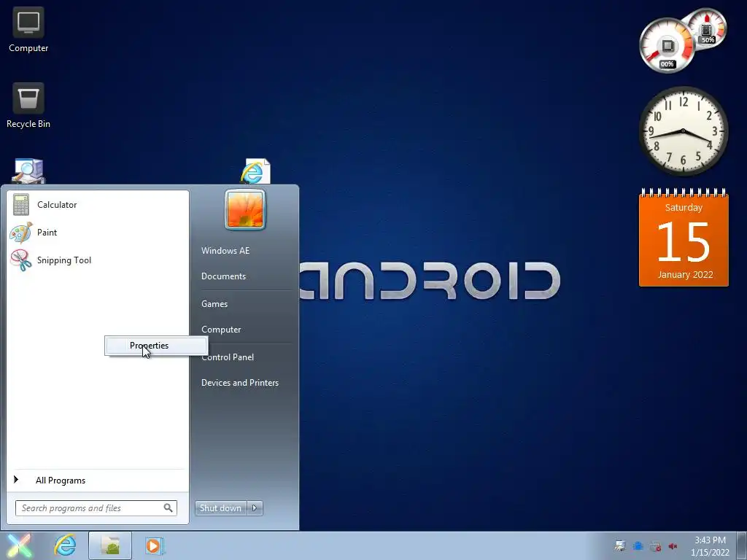Click the Snipping Tool program label
Screen dimensions: 747x560
pos(64,260)
